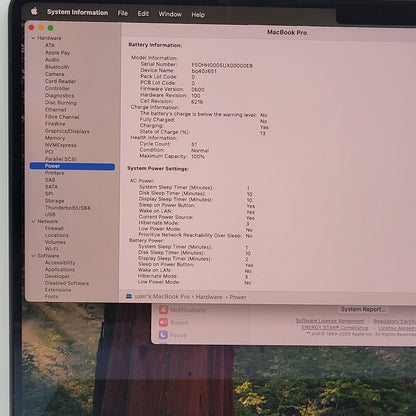416x416 pixels.
Task: Select Printers in the sidebar
Action: (x=54, y=173)
